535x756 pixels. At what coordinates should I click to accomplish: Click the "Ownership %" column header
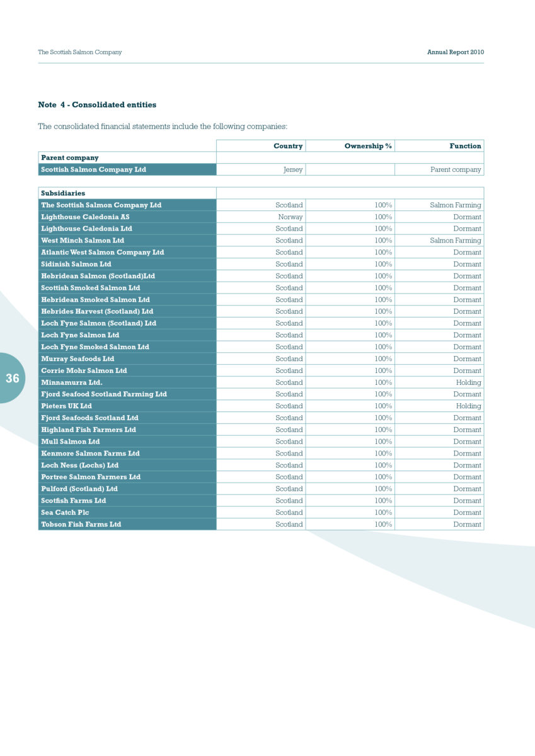pyautogui.click(x=369, y=146)
